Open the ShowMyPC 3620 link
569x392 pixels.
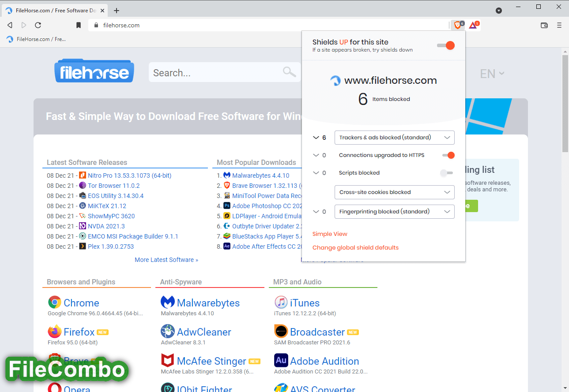click(111, 216)
